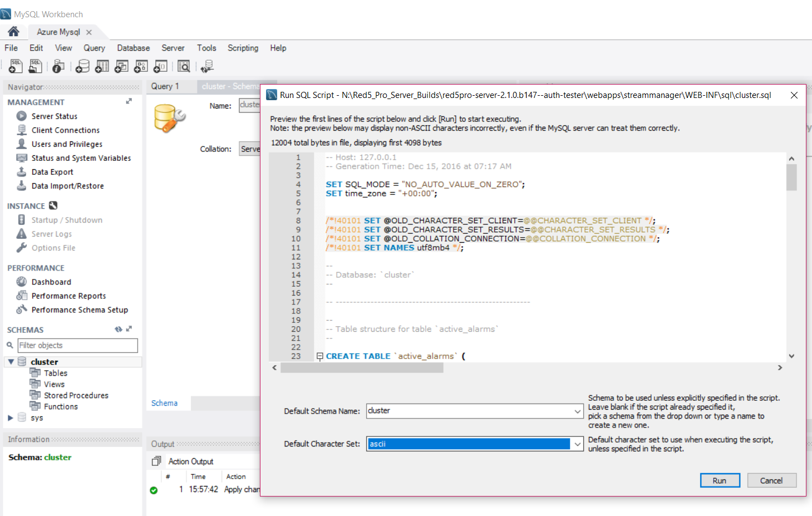Click the Filter objects search field
Image resolution: width=812 pixels, height=516 pixels.
click(x=78, y=345)
